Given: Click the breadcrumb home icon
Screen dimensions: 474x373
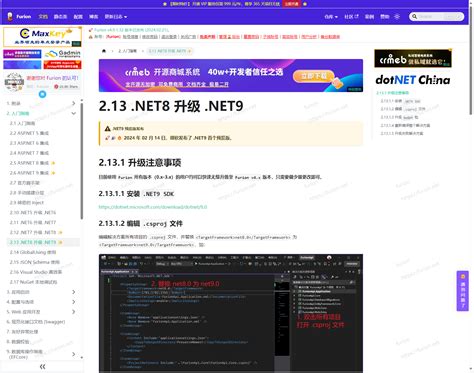Looking at the screenshot, I should pyautogui.click(x=104, y=51).
